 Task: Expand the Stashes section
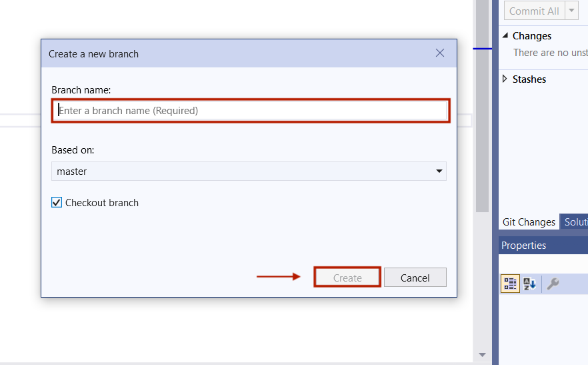pyautogui.click(x=505, y=79)
